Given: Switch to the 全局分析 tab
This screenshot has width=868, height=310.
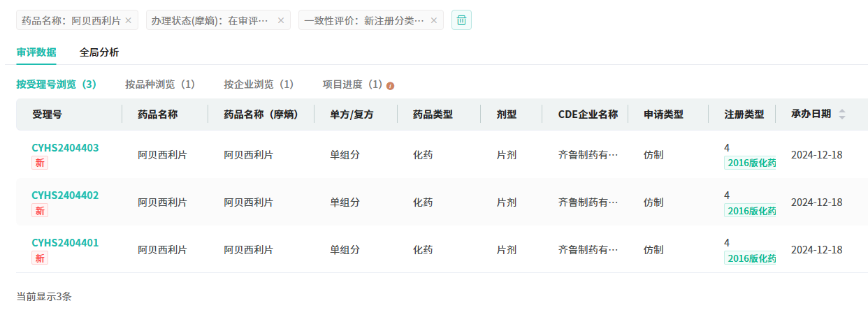Looking at the screenshot, I should pos(99,52).
